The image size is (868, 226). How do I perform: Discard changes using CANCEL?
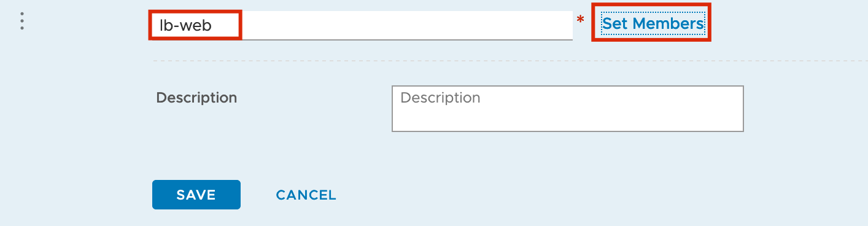tap(306, 195)
